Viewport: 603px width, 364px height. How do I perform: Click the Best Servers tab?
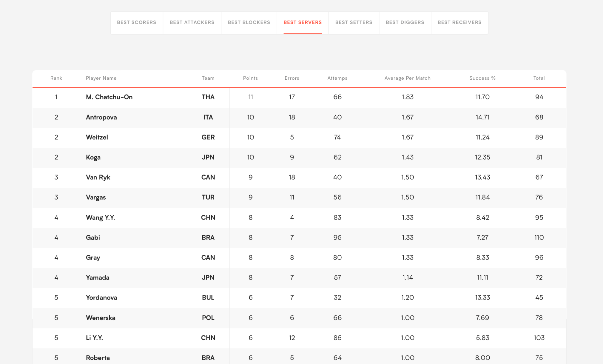[302, 22]
